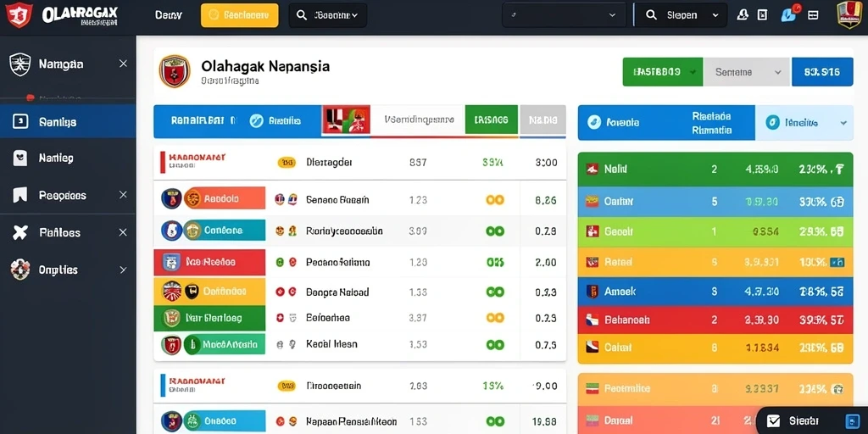Toggle the green rings in the Kedal Idean row
This screenshot has width=868, height=434.
point(495,344)
